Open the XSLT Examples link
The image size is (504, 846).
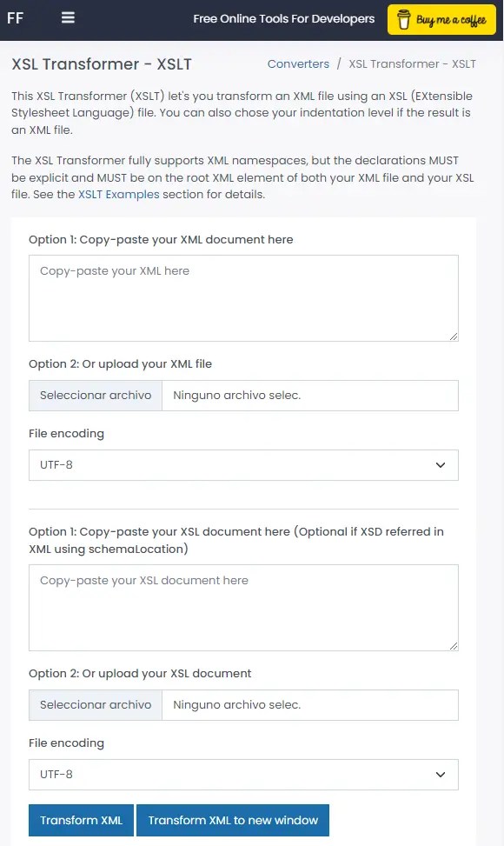pos(119,194)
